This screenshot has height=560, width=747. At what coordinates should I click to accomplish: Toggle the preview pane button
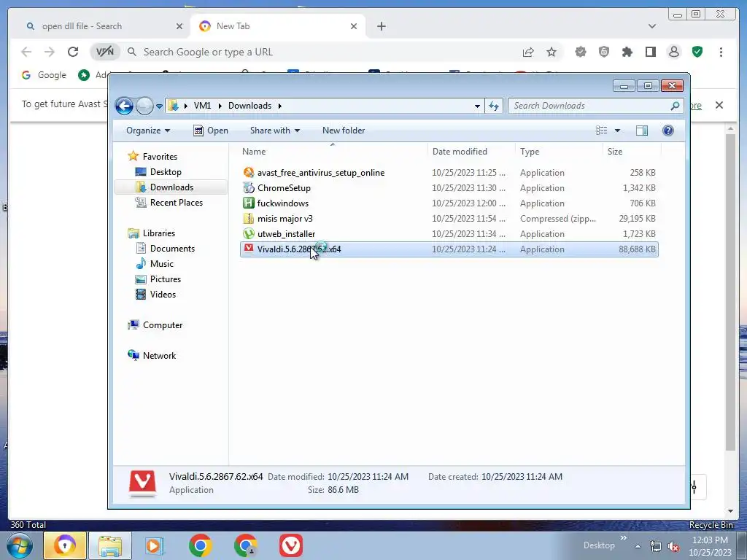point(642,131)
